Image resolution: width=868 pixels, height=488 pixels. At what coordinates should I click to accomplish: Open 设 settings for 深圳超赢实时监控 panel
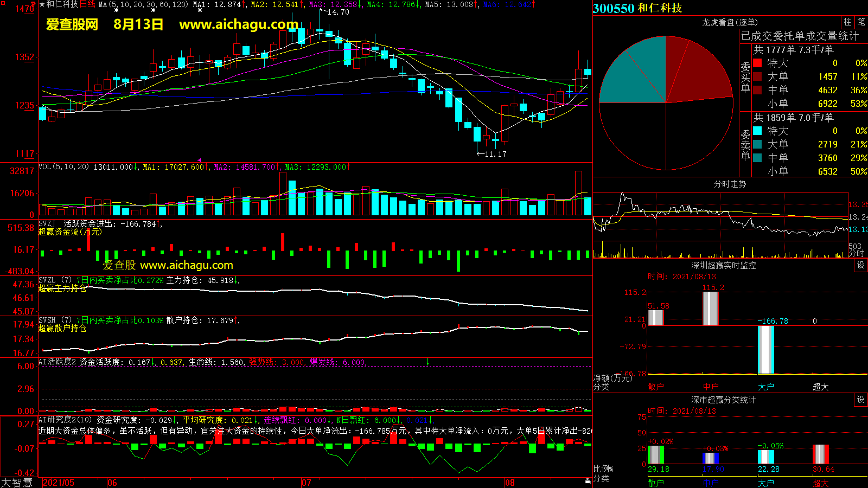pos(861,265)
